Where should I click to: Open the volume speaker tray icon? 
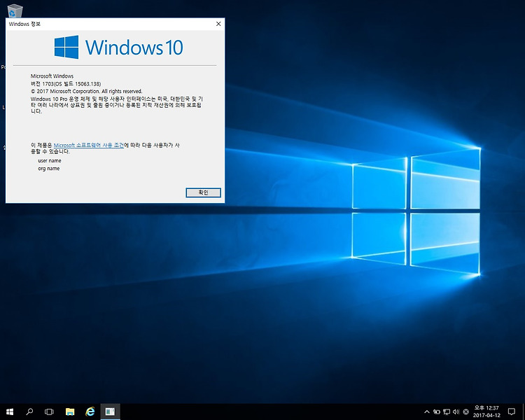pos(456,412)
